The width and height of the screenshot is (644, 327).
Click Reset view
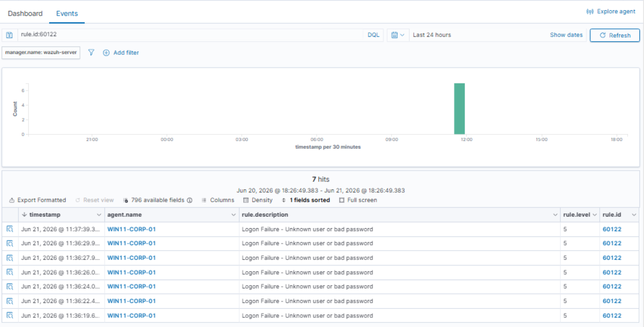95,200
